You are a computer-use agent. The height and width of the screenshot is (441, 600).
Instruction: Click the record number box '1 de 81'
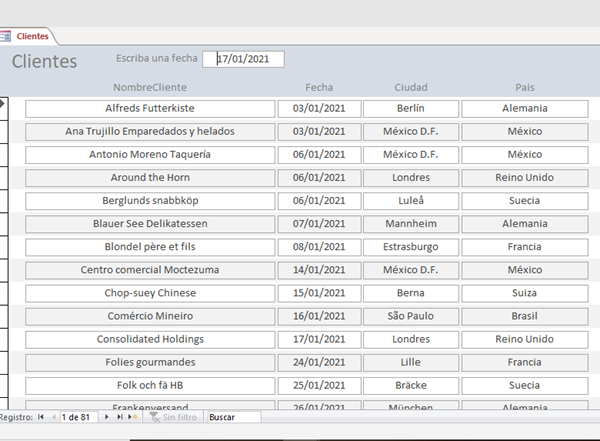coord(78,417)
